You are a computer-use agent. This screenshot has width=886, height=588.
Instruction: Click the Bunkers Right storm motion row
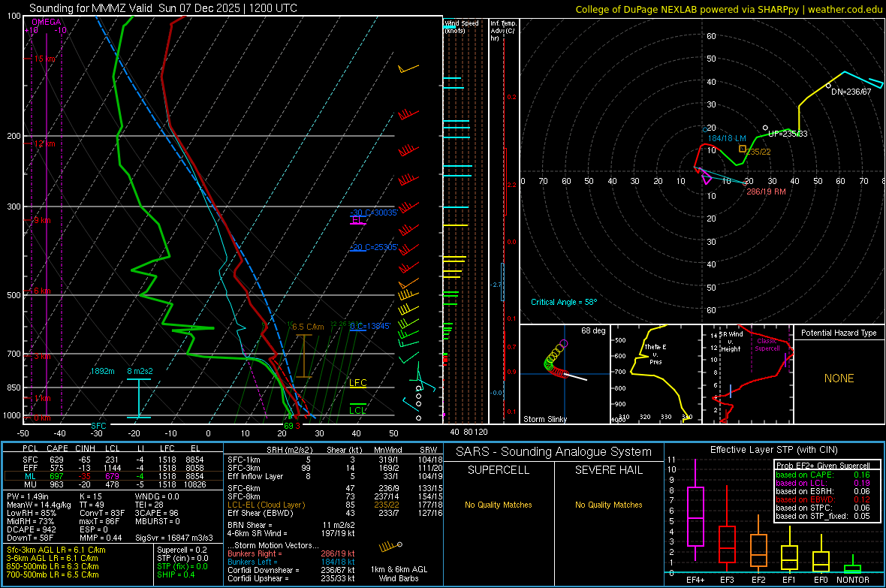291,553
